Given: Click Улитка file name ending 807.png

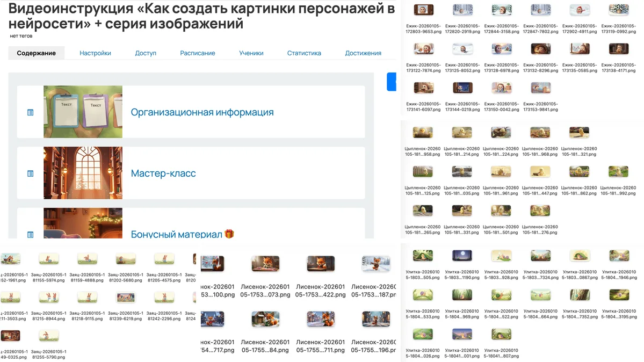Looking at the screenshot, I should (x=501, y=353).
